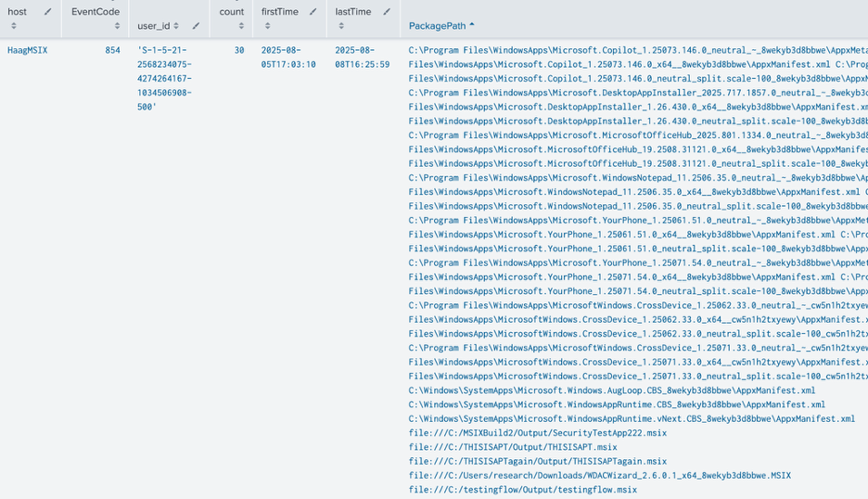Image resolution: width=868 pixels, height=499 pixels.
Task: Click the SecurityTestApp222.msix file path
Action: pyautogui.click(x=537, y=433)
